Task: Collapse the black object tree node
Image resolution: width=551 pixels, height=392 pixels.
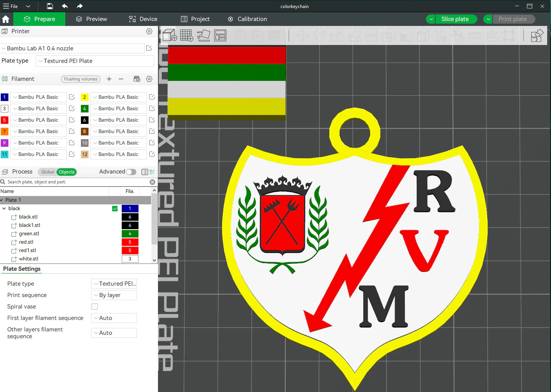Action: [x=4, y=209]
